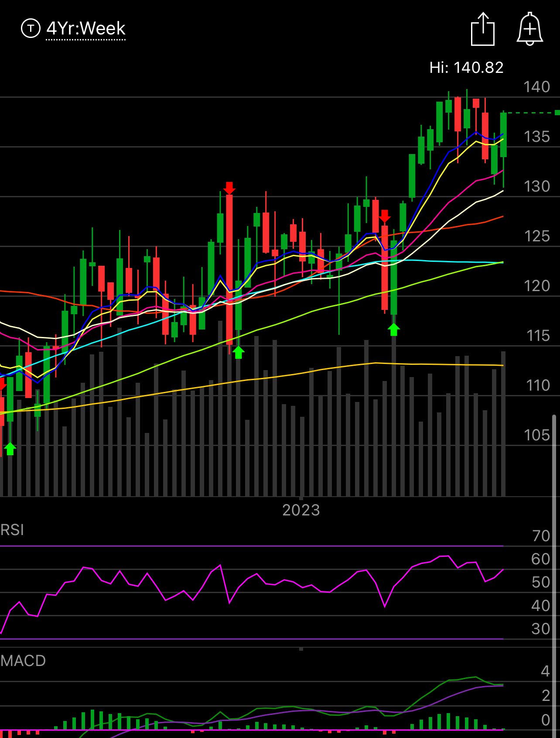Open the RSI indicator label
Screen dimensions: 560x738
coord(12,530)
